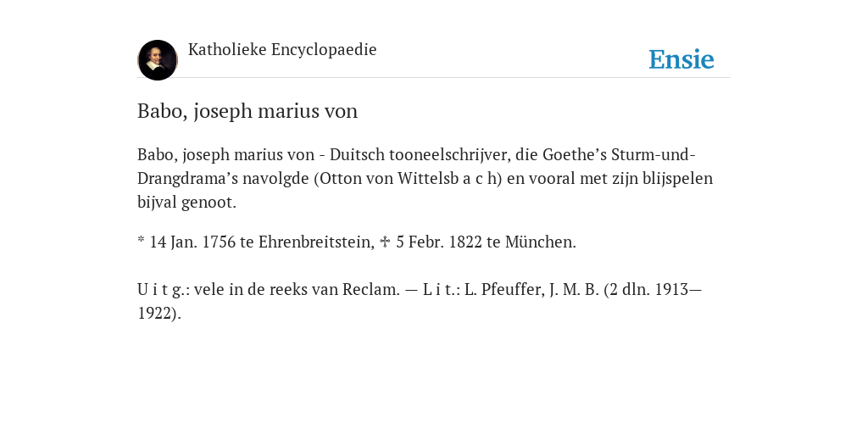This screenshot has width=868, height=434.
Task: Open the Ensie logo link
Action: (681, 60)
